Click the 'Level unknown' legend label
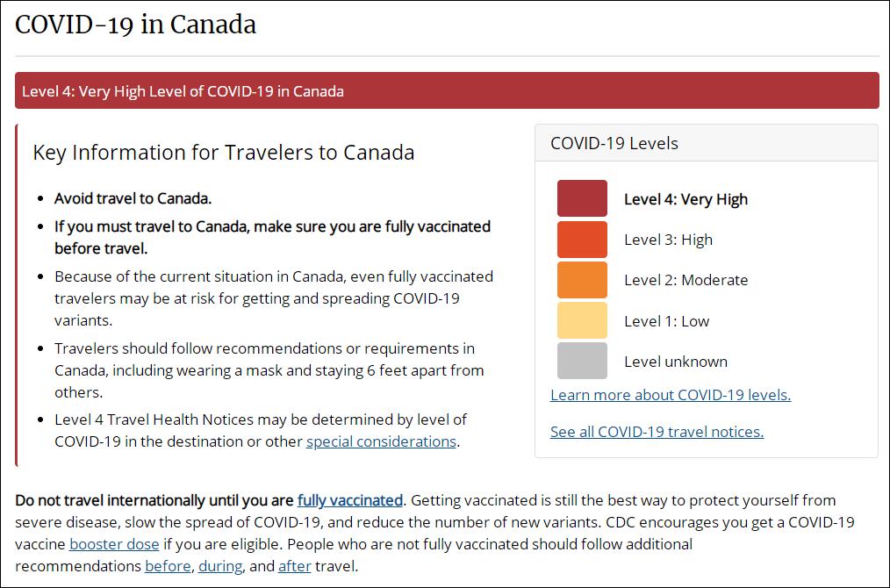This screenshot has width=890, height=588. (676, 362)
